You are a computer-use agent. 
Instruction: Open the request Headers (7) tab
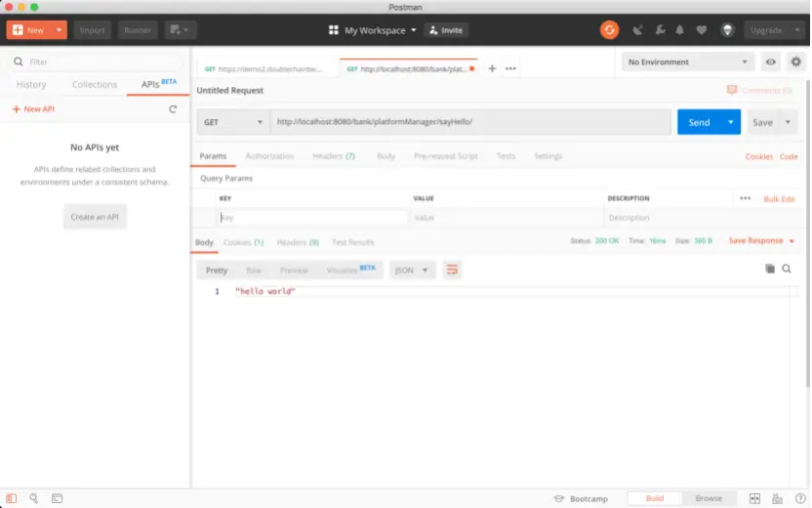click(x=334, y=156)
